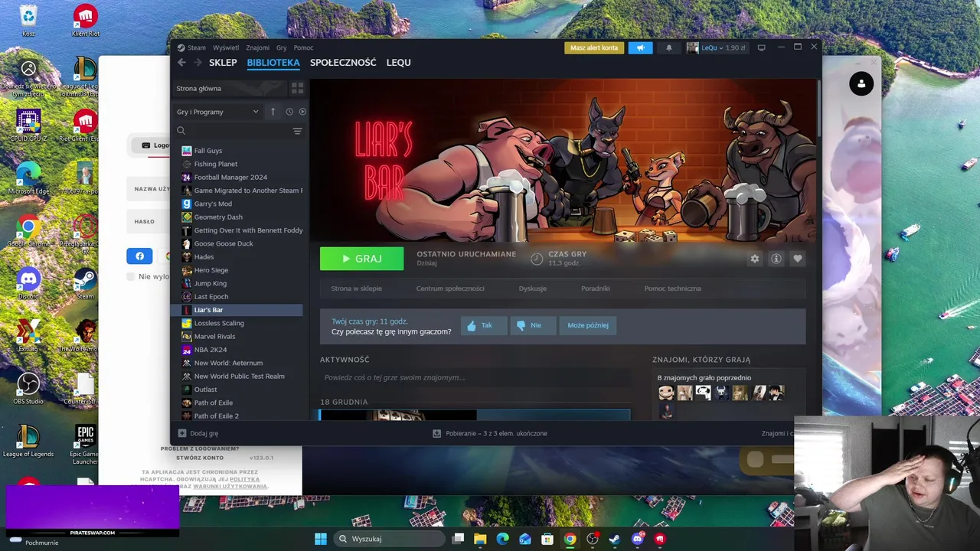This screenshot has width=980, height=551.
Task: Choose Może później on review prompt
Action: coord(588,325)
